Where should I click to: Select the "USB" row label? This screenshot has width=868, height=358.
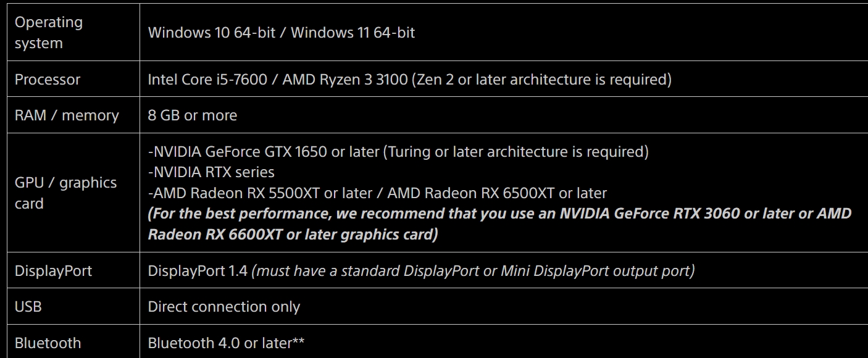coord(28,307)
